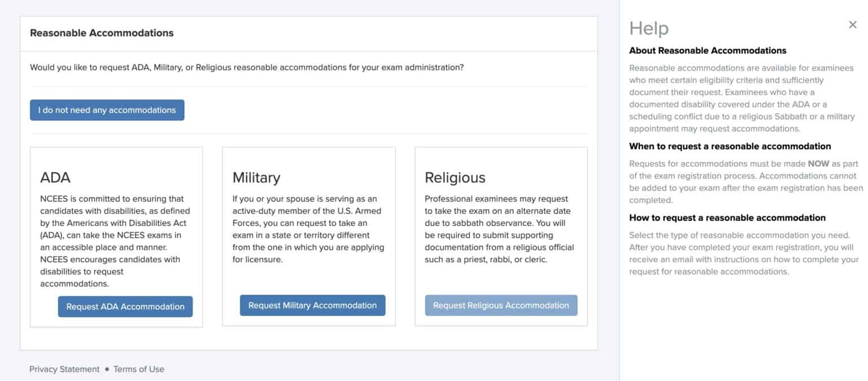868x381 pixels.
Task: Click the accommodations question text
Action: tap(247, 67)
